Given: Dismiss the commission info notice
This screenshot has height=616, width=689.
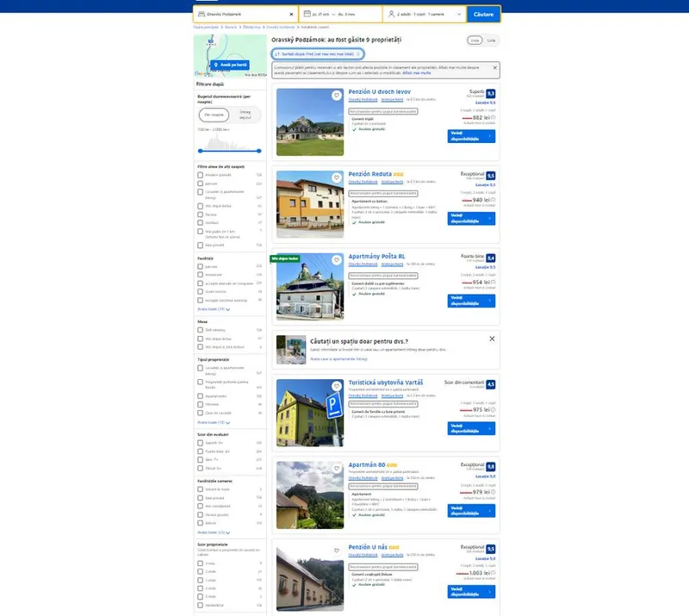Looking at the screenshot, I should [x=494, y=66].
